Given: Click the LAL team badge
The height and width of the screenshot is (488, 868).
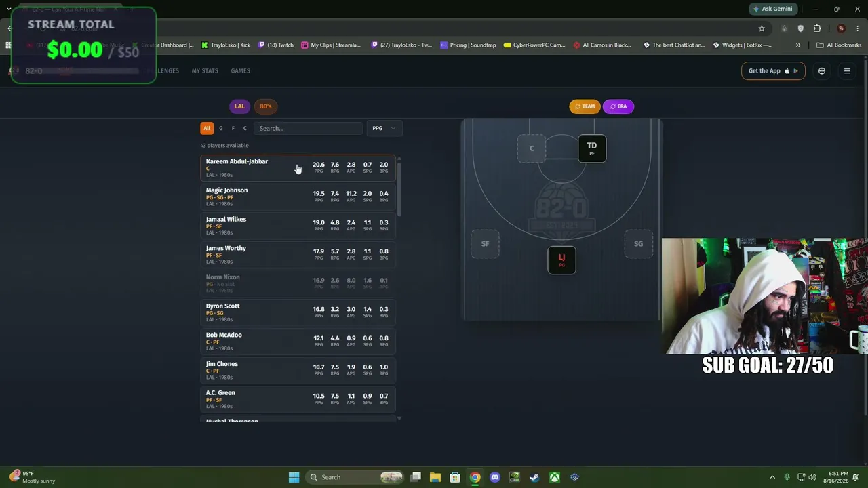Looking at the screenshot, I should pyautogui.click(x=239, y=106).
